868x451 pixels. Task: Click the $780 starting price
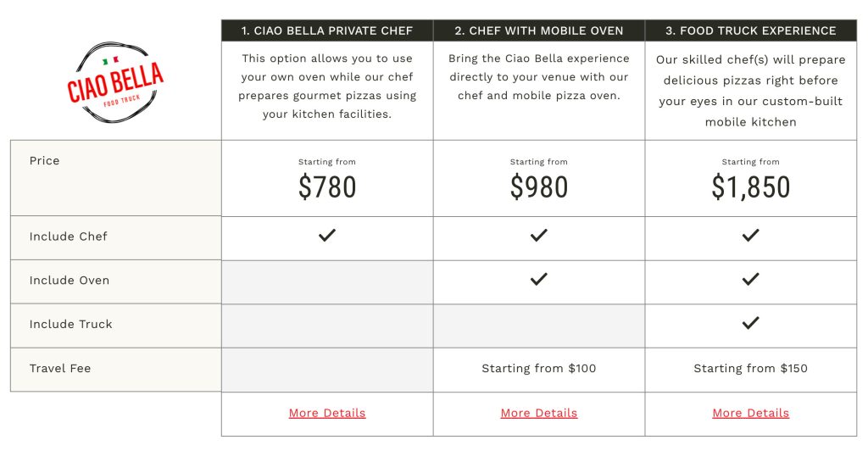[x=327, y=187]
